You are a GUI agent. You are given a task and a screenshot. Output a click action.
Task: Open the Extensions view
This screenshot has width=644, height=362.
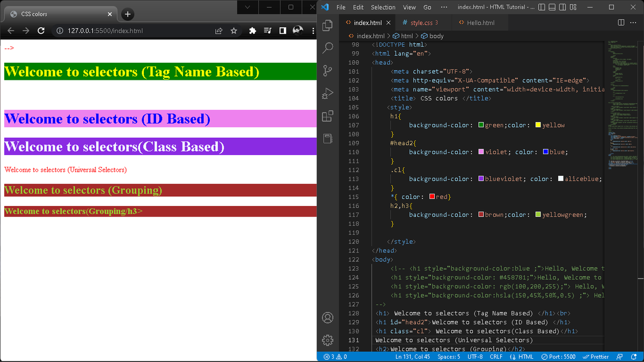click(x=327, y=115)
